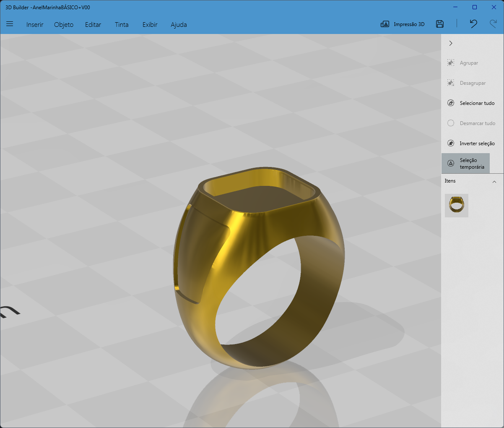Click the Selecionar tudo icon
This screenshot has width=504, height=428.
click(451, 103)
